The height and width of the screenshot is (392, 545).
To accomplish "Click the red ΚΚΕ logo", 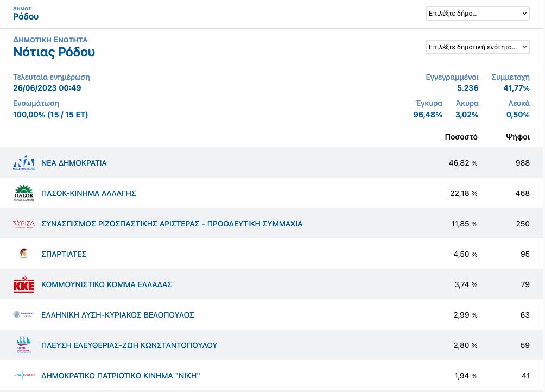I will pos(24,284).
